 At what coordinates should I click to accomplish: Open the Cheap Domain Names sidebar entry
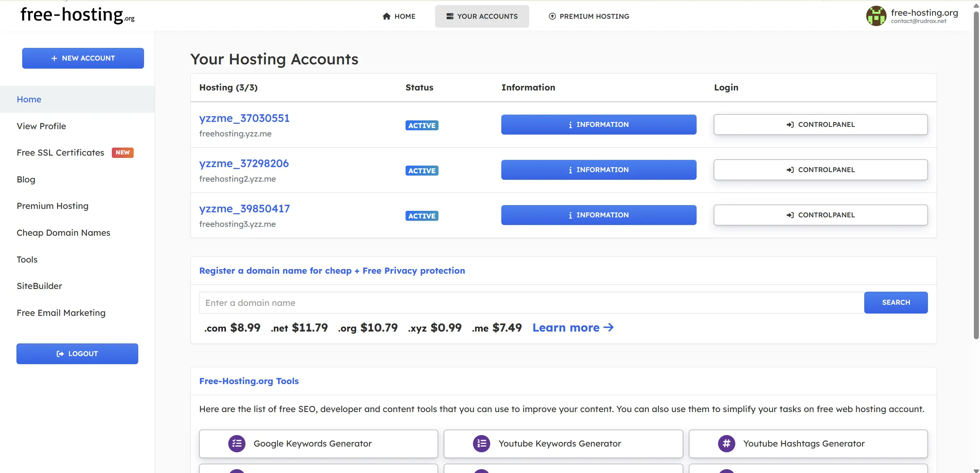63,233
